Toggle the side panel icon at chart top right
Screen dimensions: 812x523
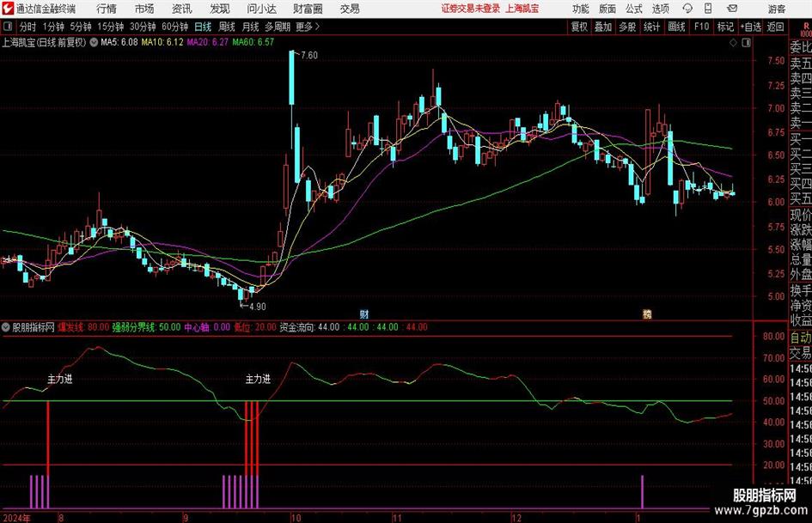tap(746, 43)
